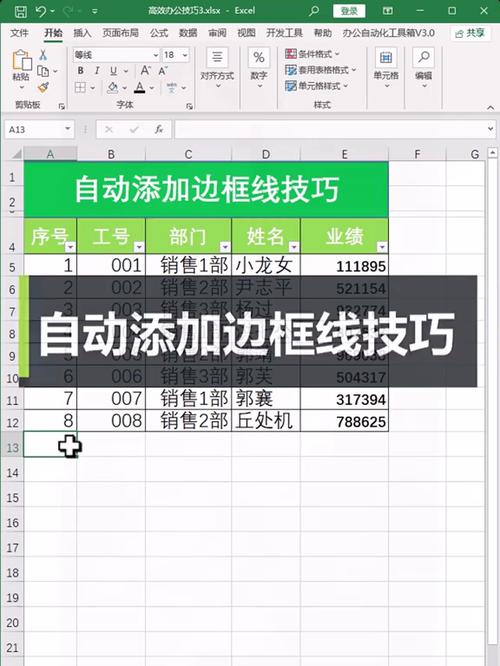Image resolution: width=500 pixels, height=666 pixels.
Task: Click the vertical scrollbar up arrow
Action: [x=492, y=153]
